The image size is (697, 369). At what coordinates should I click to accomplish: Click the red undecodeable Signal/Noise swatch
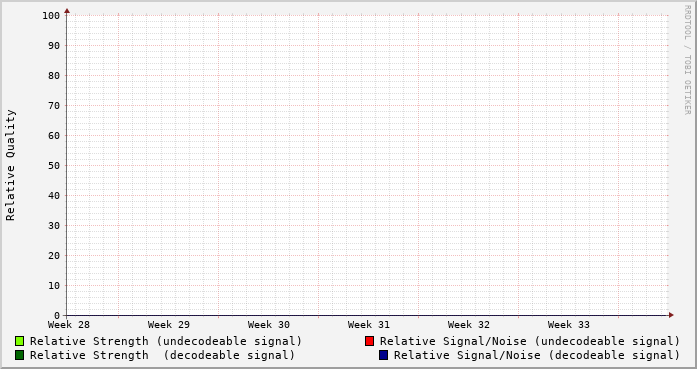[x=369, y=341]
